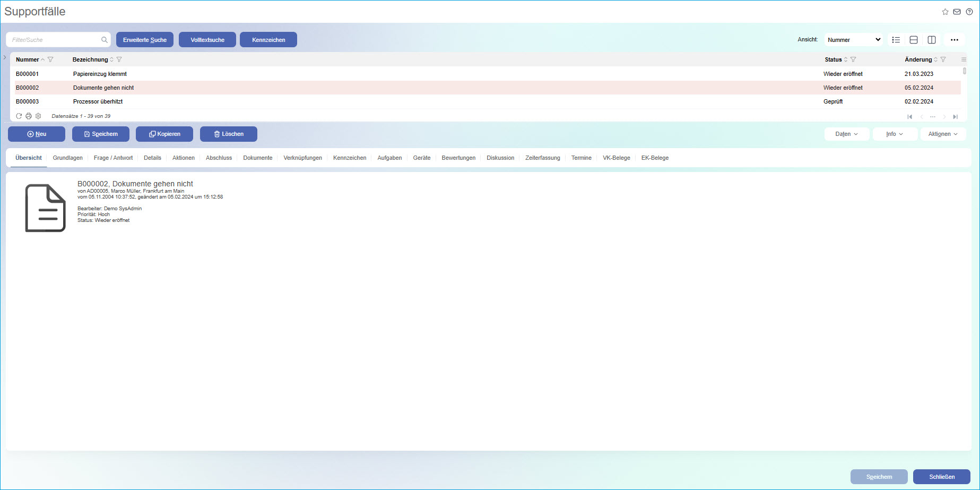Click the pagination ellipsis between page arrows
Screen dimensions: 980x490
click(933, 117)
